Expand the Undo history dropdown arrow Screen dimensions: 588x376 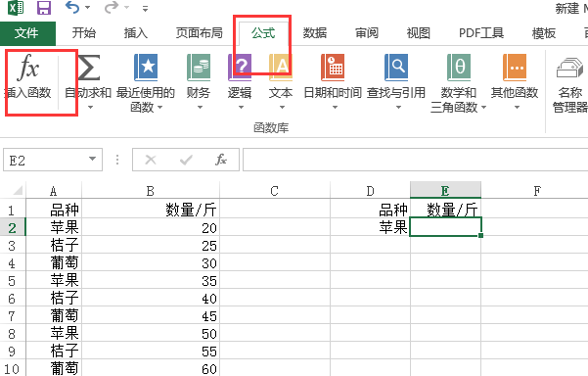(87, 8)
